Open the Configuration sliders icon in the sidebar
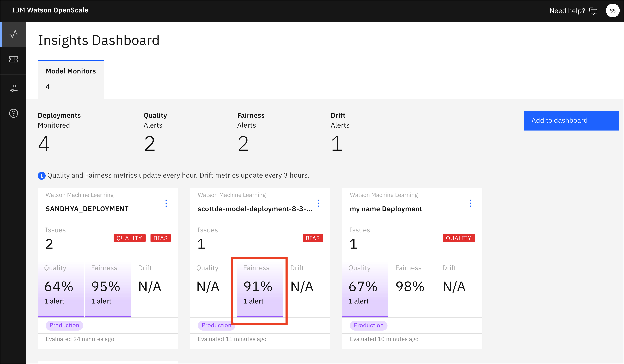Viewport: 624px width, 364px height. tap(13, 88)
